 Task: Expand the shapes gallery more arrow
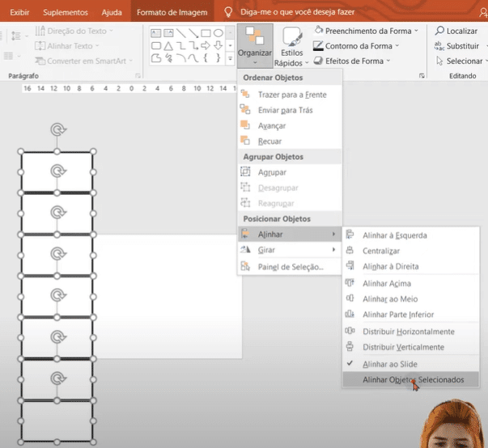coord(230,58)
